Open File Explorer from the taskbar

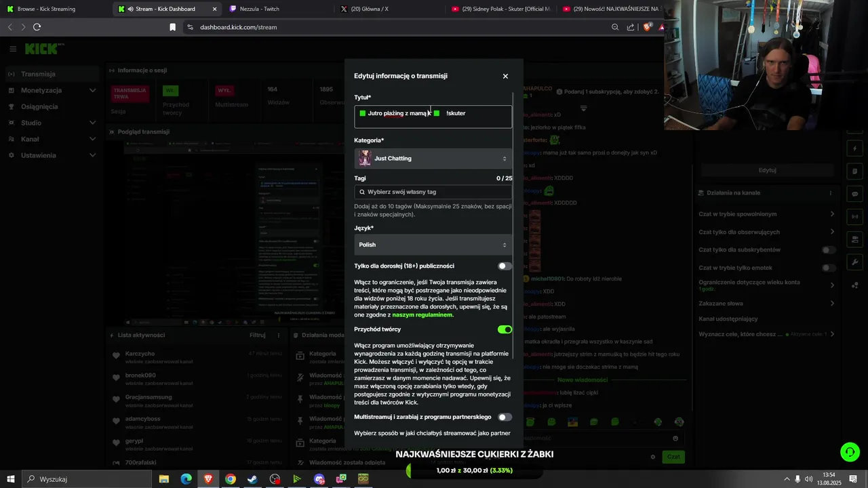click(164, 479)
